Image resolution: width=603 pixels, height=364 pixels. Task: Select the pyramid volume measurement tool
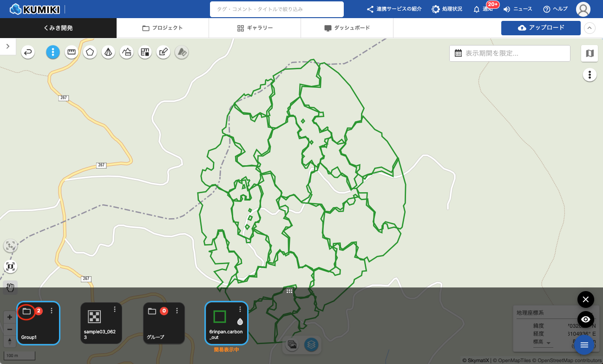108,52
